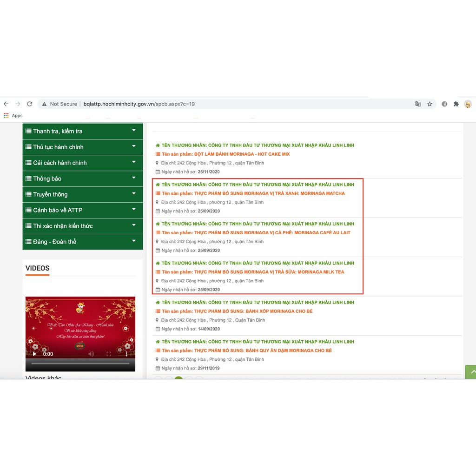
Task: Expand the Thông báo menu arrow
Action: pos(133,178)
